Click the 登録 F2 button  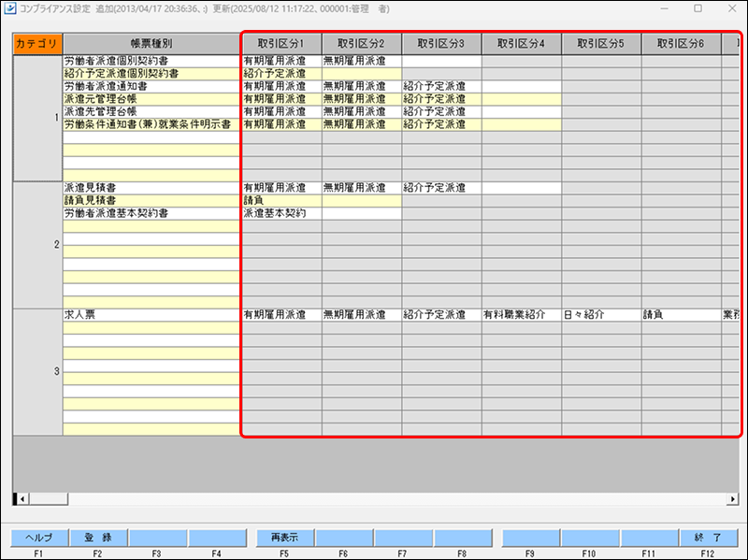[98, 538]
